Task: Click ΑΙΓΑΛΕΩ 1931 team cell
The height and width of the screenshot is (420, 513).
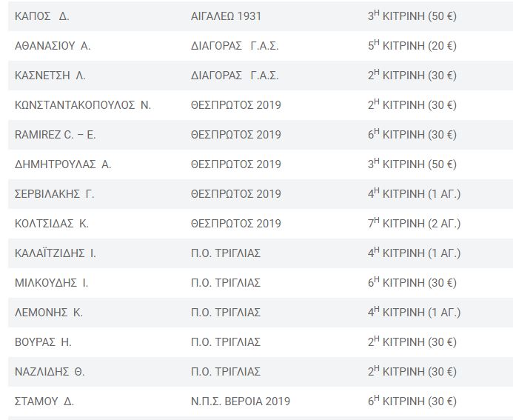Action: [x=226, y=16]
